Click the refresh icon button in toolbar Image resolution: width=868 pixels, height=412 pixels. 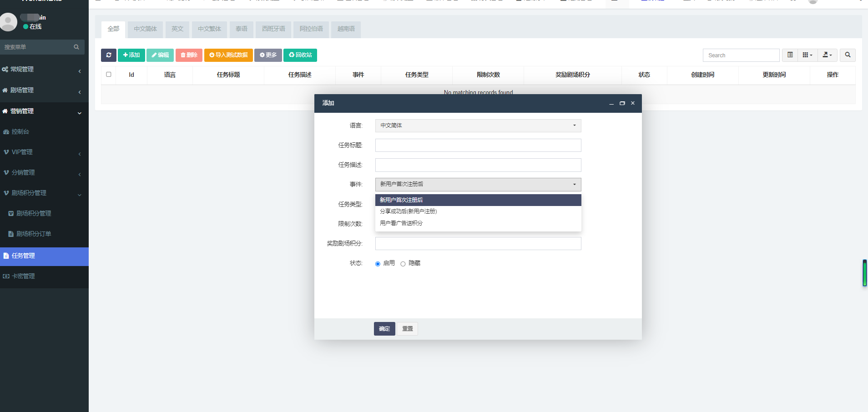[108, 55]
